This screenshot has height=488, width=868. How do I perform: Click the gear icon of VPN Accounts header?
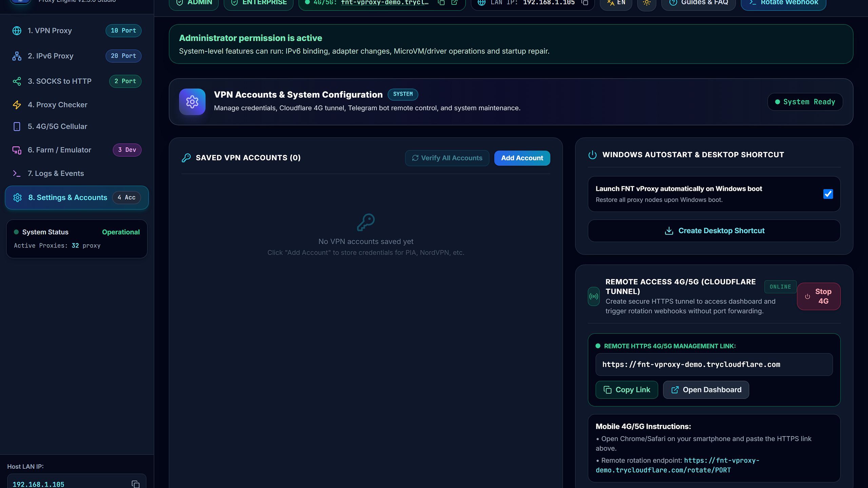tap(192, 102)
